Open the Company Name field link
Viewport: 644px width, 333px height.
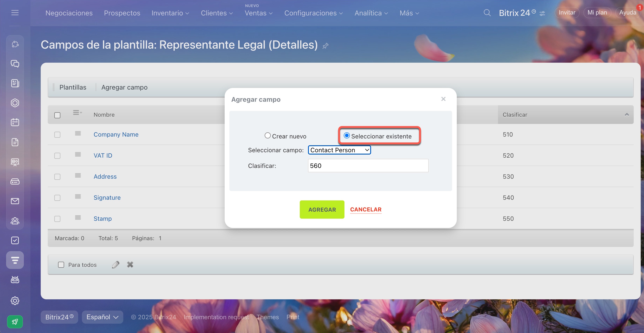(116, 134)
